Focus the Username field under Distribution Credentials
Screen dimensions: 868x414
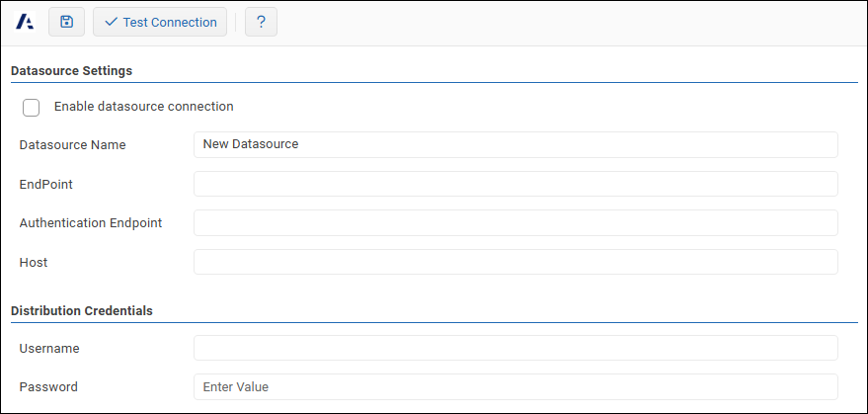tap(515, 348)
